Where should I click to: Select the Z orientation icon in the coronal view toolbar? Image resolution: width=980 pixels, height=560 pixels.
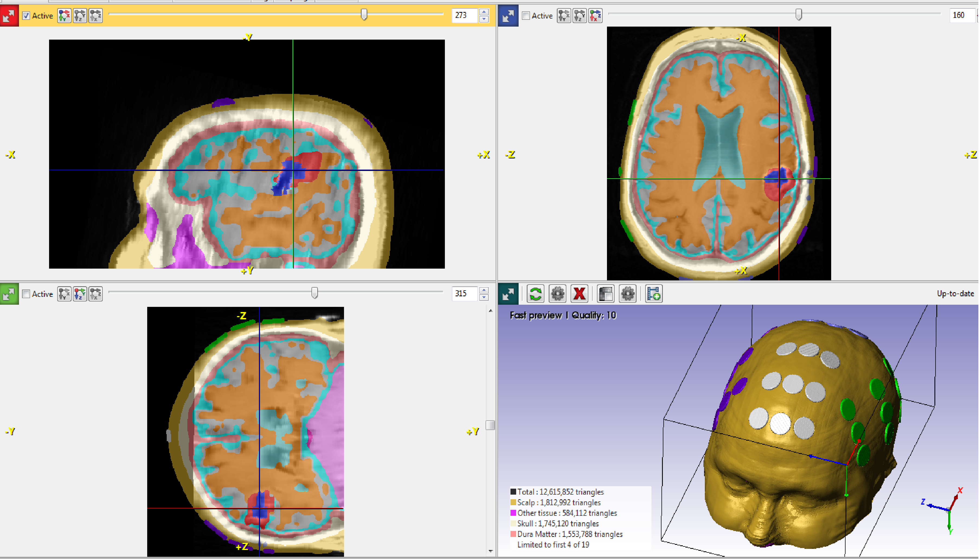pyautogui.click(x=96, y=294)
